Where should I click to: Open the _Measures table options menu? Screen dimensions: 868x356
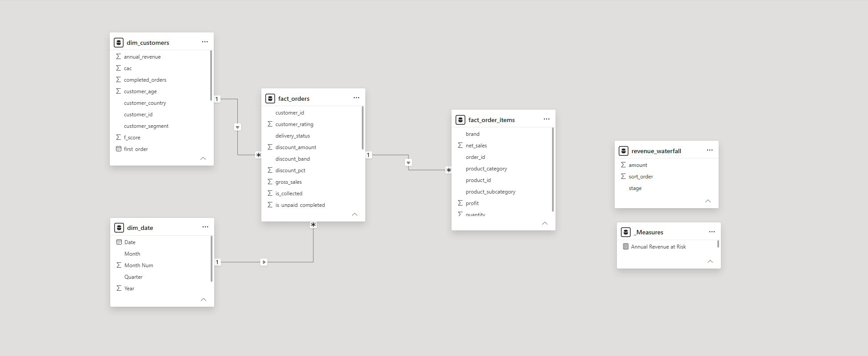(x=712, y=232)
